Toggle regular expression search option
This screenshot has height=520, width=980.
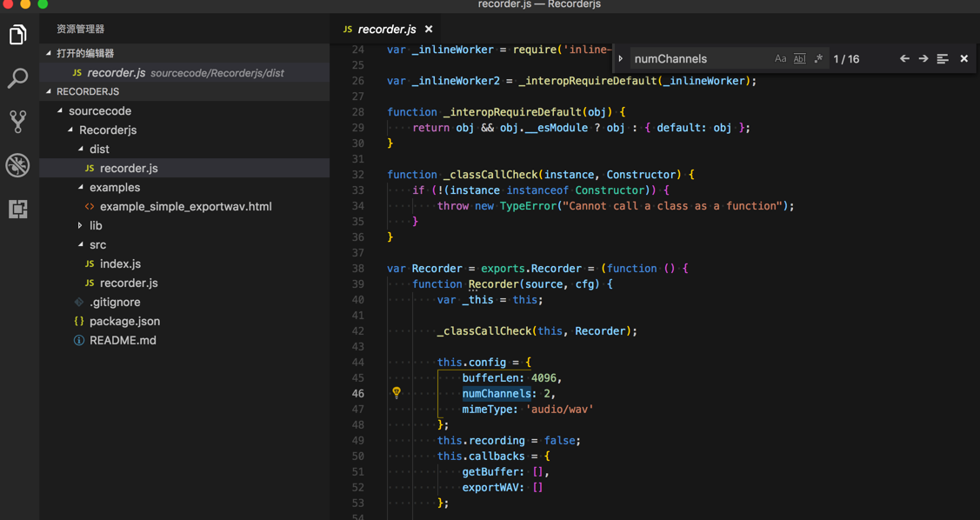(x=818, y=59)
